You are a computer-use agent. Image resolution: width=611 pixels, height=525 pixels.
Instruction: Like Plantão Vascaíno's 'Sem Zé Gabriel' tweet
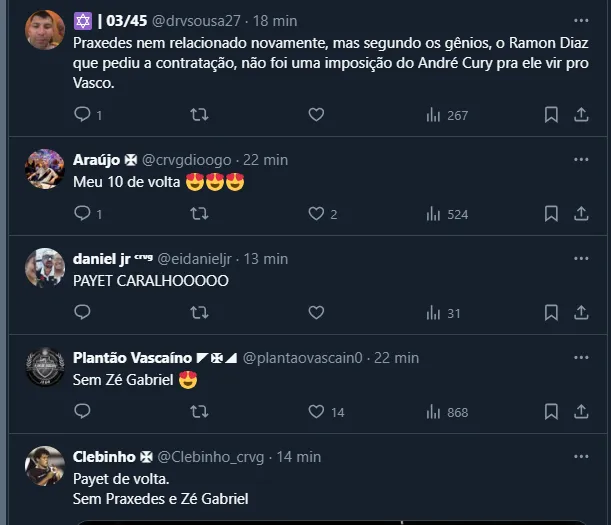(316, 411)
